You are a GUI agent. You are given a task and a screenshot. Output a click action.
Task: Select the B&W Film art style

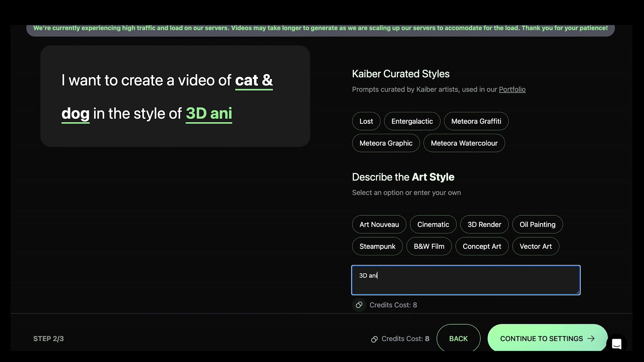(429, 246)
